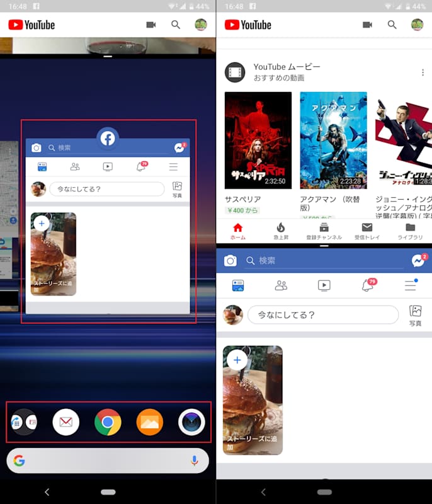Tap the microphone in Google search bar
Viewport: 432px width, 504px height.
tap(194, 461)
